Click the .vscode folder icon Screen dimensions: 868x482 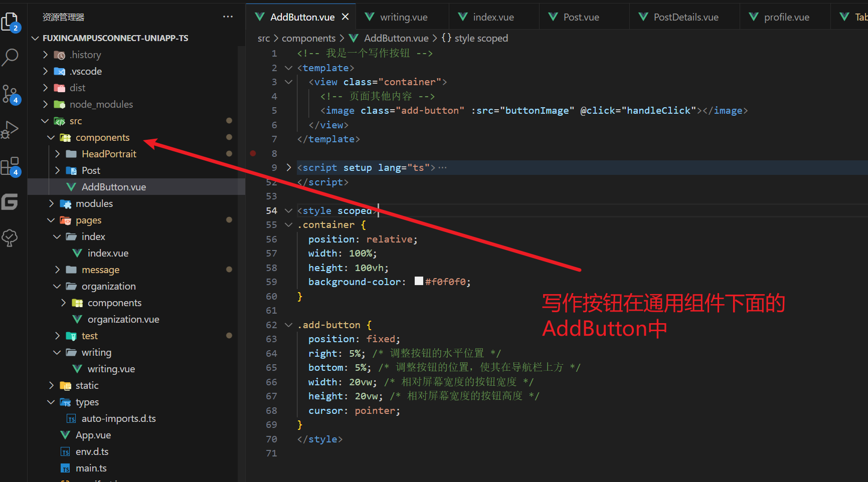point(59,71)
